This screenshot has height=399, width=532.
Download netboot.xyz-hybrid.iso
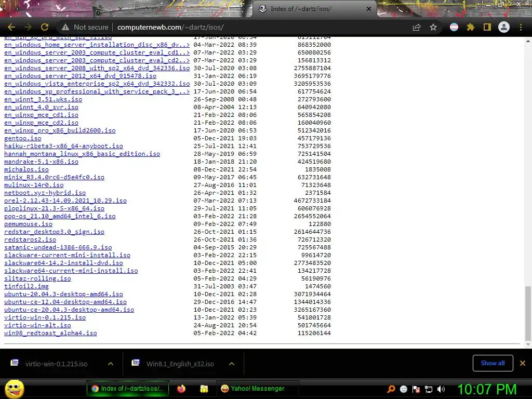point(45,193)
